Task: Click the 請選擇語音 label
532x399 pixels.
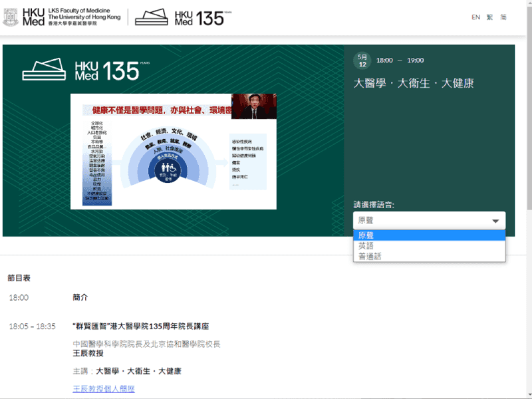Action: [374, 205]
